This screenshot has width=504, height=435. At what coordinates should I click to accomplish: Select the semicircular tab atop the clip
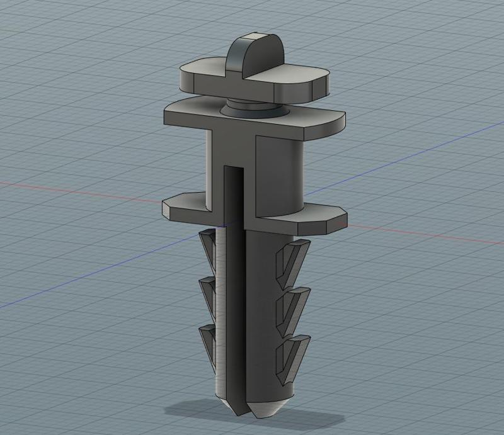tap(257, 55)
